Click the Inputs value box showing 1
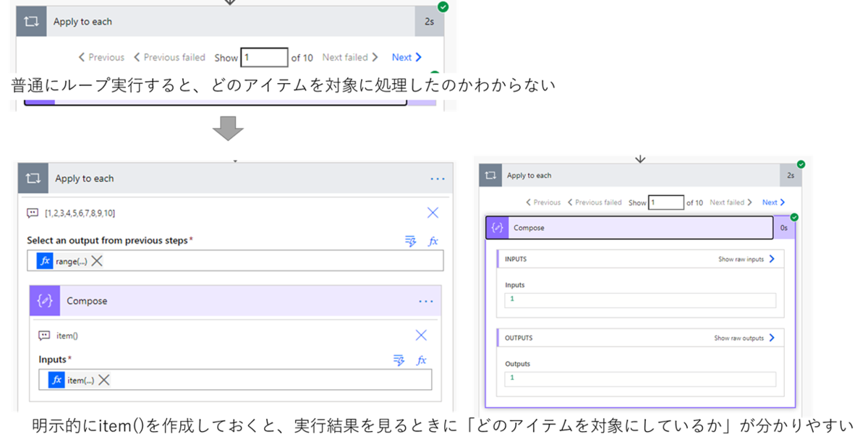Viewport: 868px width, 447px height. tap(640, 300)
